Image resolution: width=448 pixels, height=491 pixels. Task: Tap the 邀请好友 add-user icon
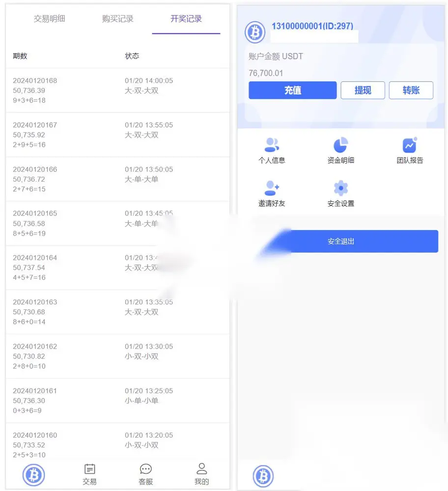tap(272, 188)
